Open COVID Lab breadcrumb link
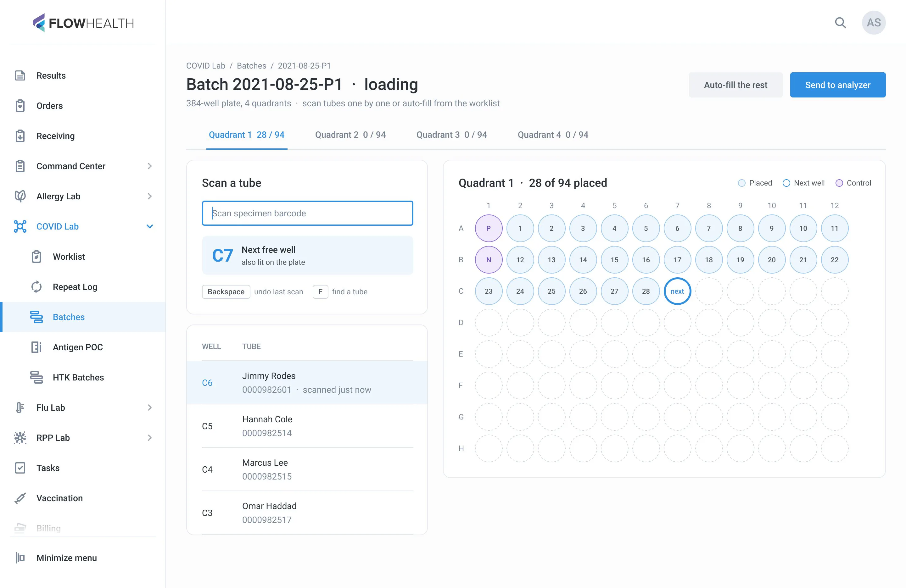The image size is (906, 588). click(205, 65)
